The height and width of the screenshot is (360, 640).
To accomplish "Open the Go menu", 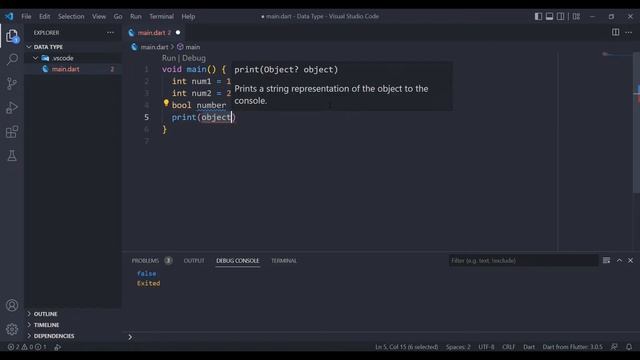I will (x=118, y=16).
